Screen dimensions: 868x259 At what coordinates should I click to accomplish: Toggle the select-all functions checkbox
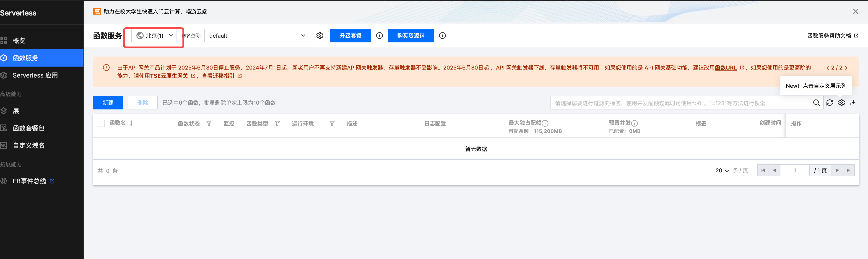101,123
